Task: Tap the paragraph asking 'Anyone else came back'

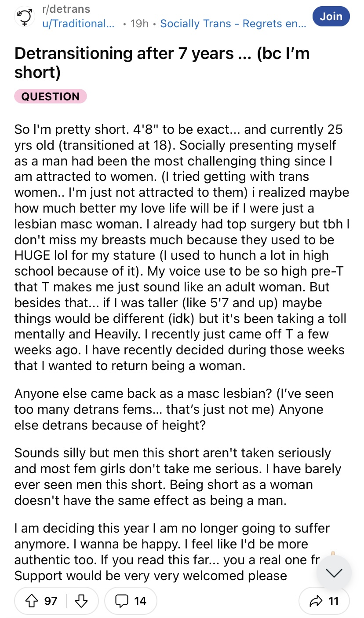Action: pyautogui.click(x=174, y=409)
